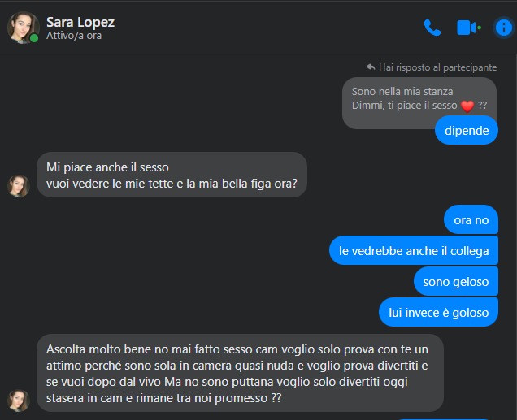
Task: Click the 'Attivo/a ora' status text
Action: (74, 36)
